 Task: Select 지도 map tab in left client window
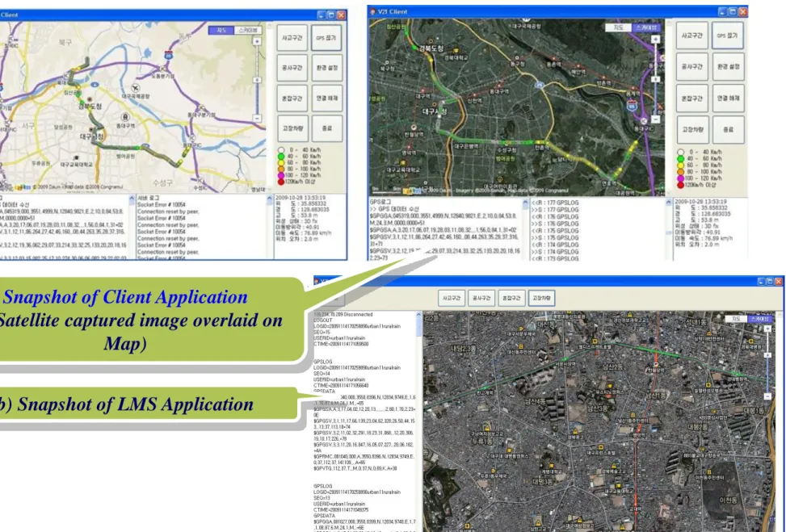click(x=221, y=31)
